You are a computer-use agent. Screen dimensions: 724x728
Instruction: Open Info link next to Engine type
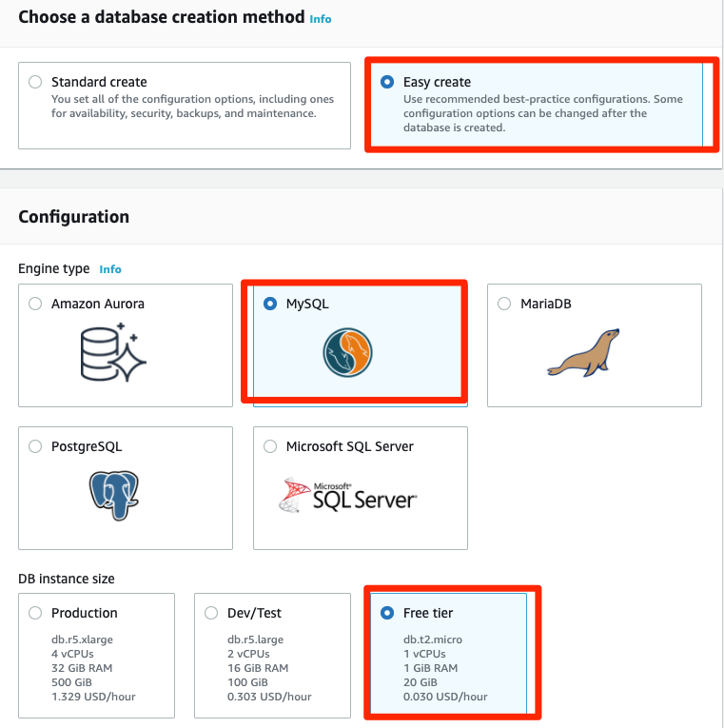coord(110,269)
